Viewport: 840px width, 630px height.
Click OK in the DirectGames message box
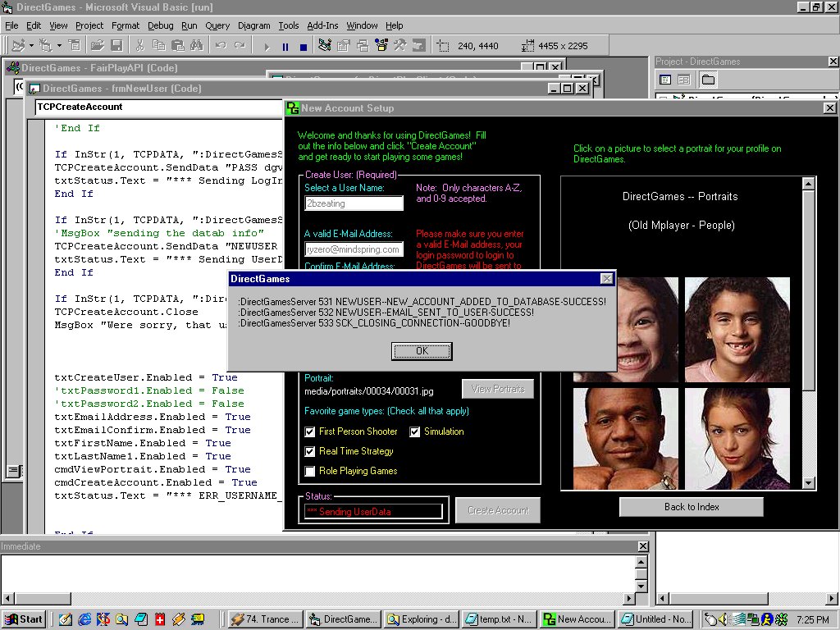pos(422,351)
